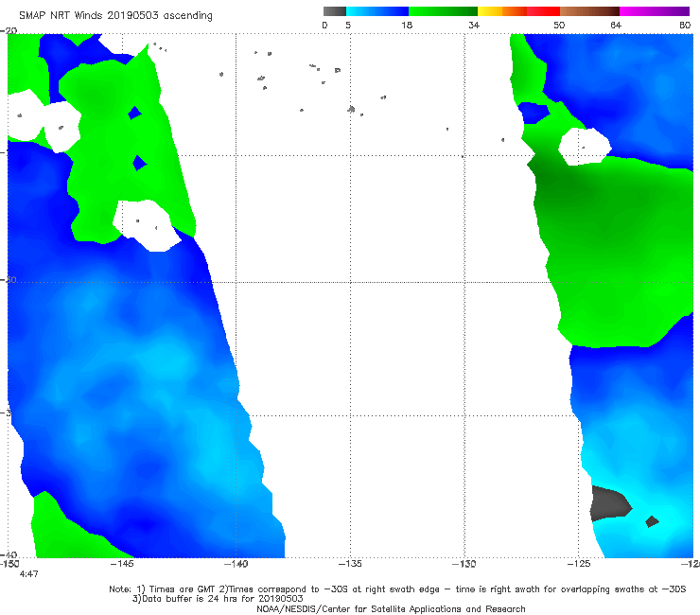Click the longitude label '-125'
The height and width of the screenshot is (615, 700).
coord(579,564)
